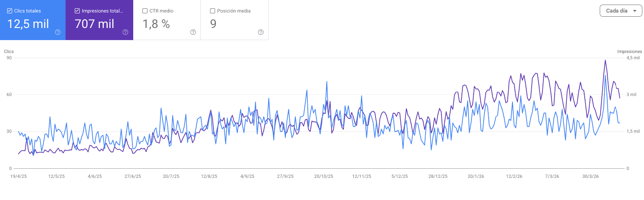Click the 30/3/26 date on the axis

click(x=590, y=176)
